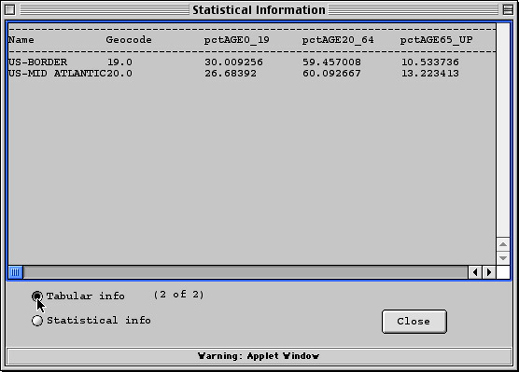Click value 26.68392

pos(231,73)
